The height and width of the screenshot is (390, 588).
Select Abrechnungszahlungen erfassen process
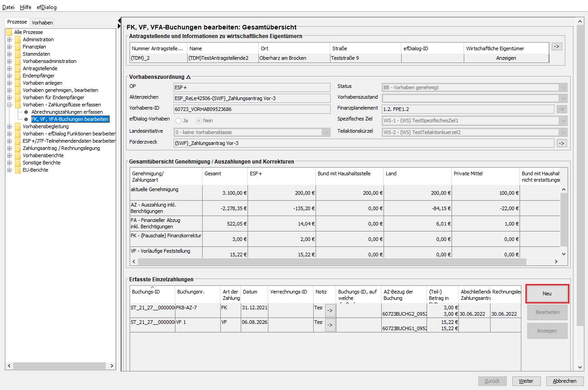[x=67, y=112]
